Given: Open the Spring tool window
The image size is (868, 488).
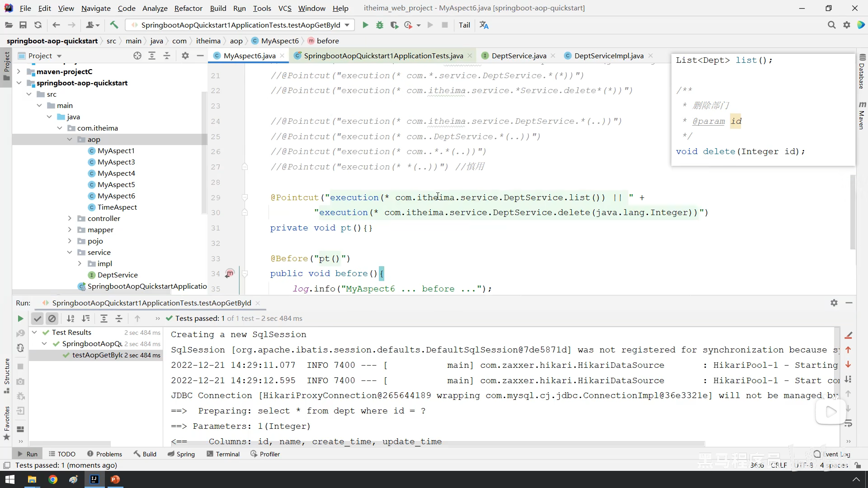Looking at the screenshot, I should click(x=181, y=454).
